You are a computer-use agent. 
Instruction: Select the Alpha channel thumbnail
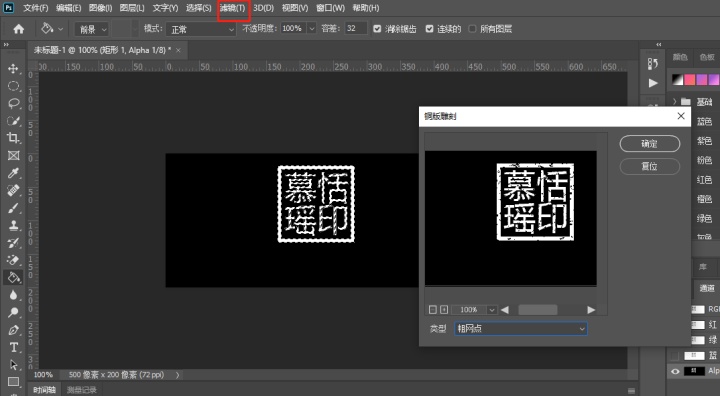694,371
